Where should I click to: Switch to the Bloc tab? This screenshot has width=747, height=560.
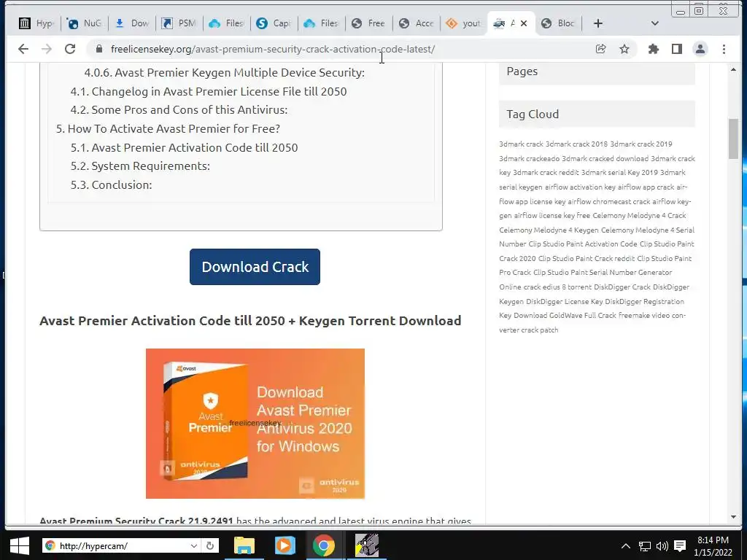point(558,23)
